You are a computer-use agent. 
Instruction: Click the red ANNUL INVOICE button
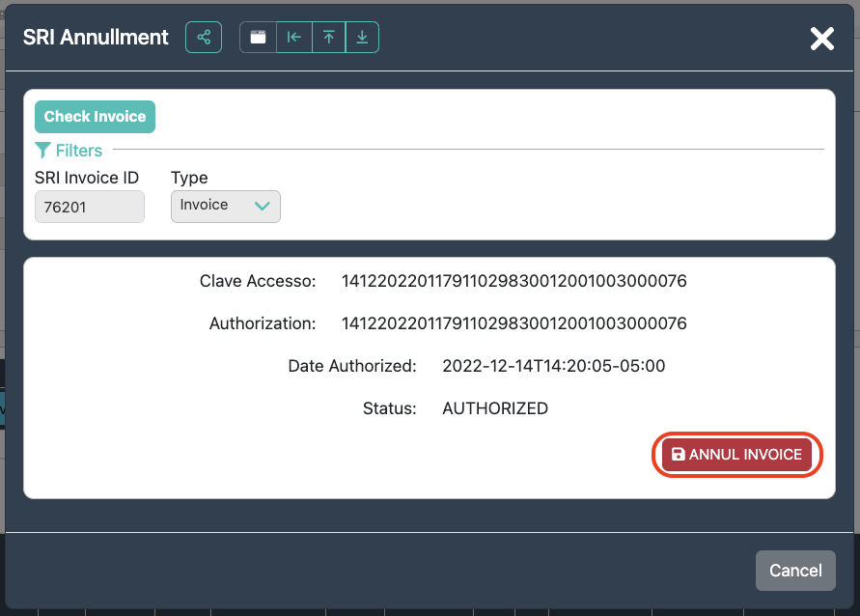(x=739, y=455)
